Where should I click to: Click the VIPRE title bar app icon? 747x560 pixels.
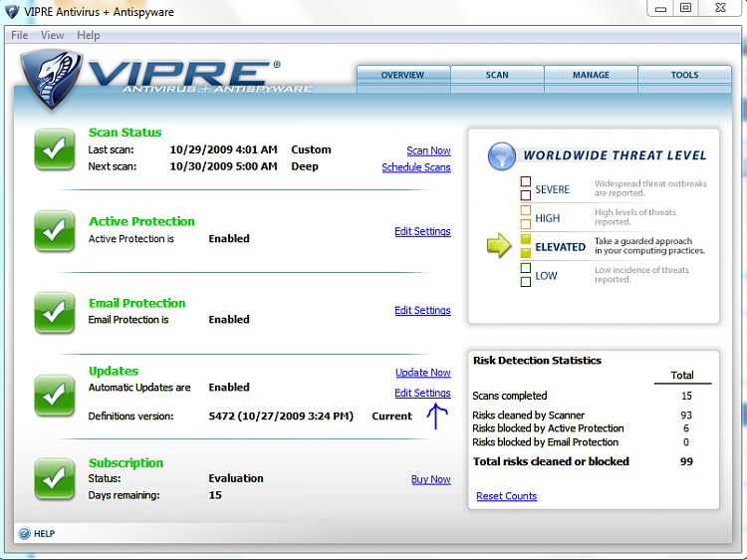click(x=12, y=11)
